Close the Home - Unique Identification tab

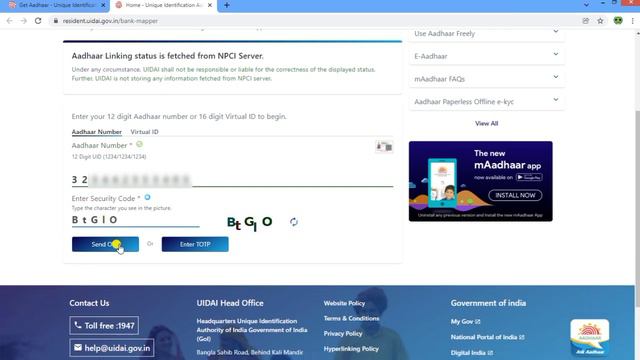point(210,5)
